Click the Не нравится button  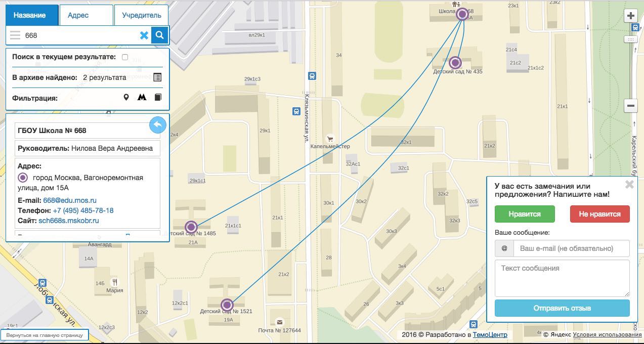point(599,214)
